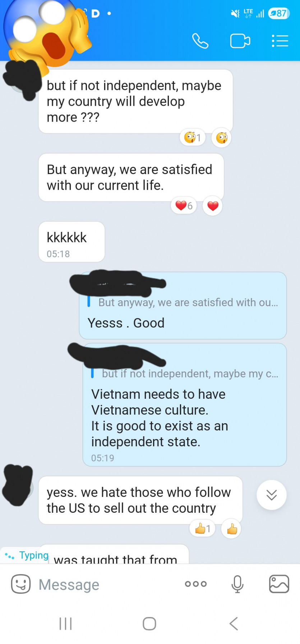This screenshot has height=644, width=300.
Task: Toggle heart reaction on satisfied message
Action: point(213,206)
